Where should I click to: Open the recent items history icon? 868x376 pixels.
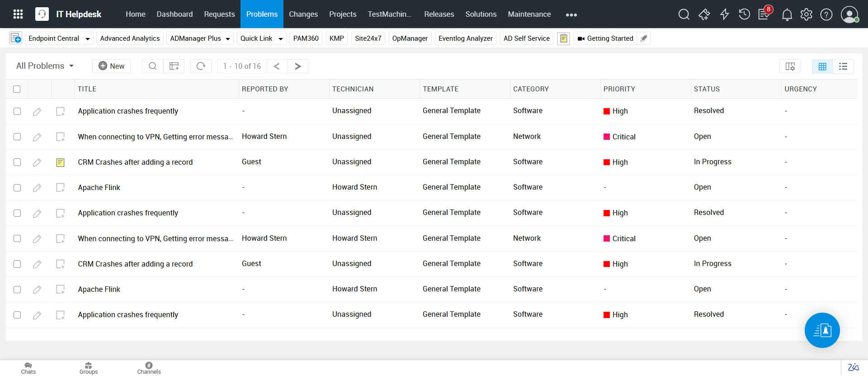(744, 14)
